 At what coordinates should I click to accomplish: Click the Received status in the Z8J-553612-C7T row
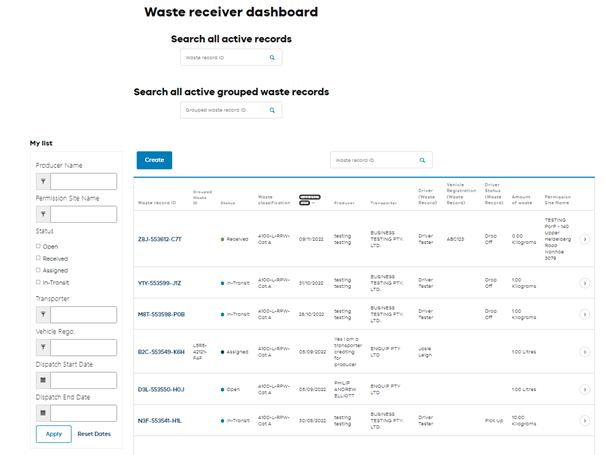pyautogui.click(x=235, y=239)
